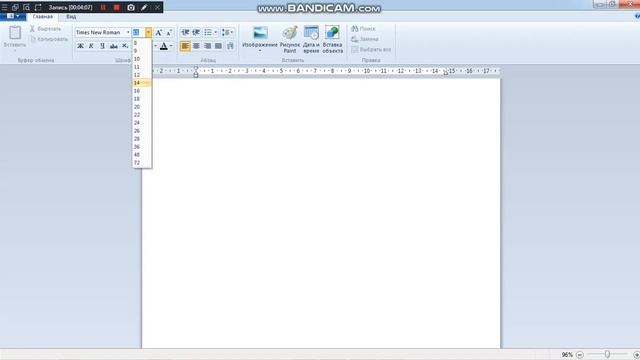Image resolution: width=640 pixels, height=360 pixels.
Task: Toggle align text right
Action: click(207, 46)
